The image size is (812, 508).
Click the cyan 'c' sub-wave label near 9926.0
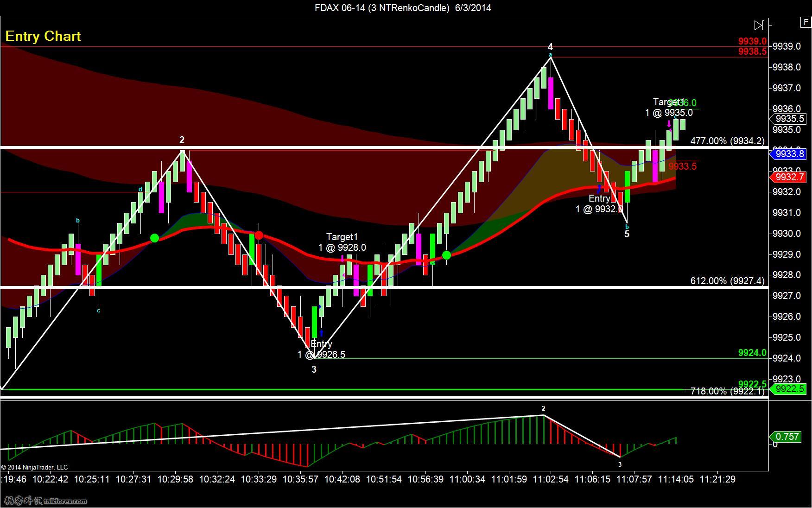[98, 311]
